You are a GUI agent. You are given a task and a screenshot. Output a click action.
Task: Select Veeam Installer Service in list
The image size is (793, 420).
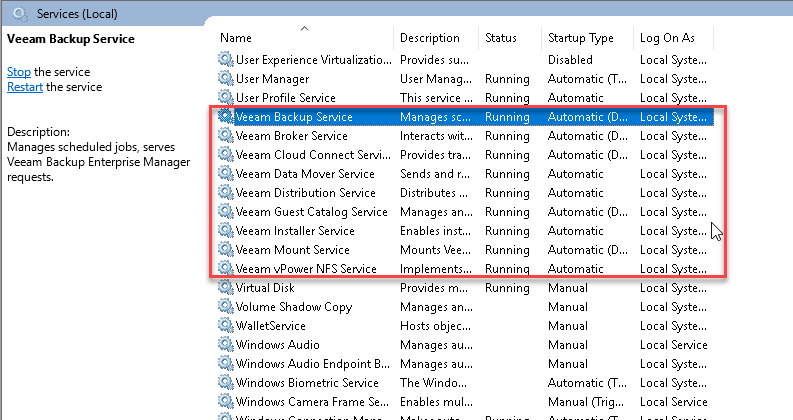point(295,231)
